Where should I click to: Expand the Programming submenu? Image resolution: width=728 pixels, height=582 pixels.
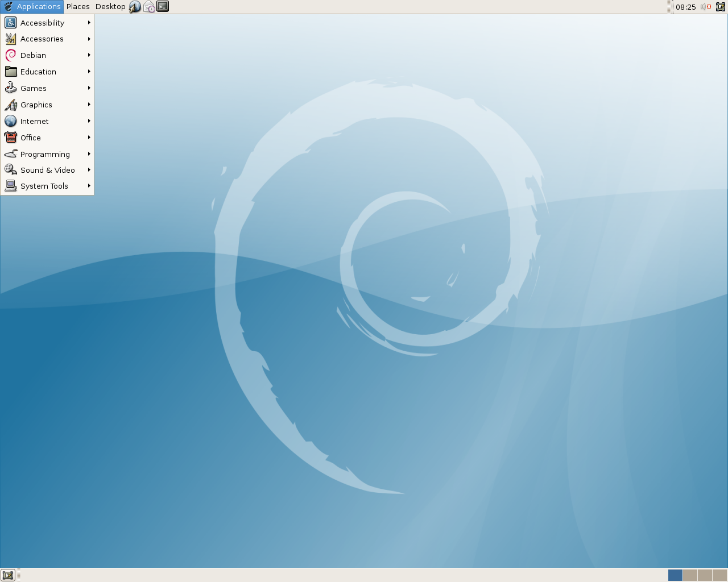pos(47,154)
